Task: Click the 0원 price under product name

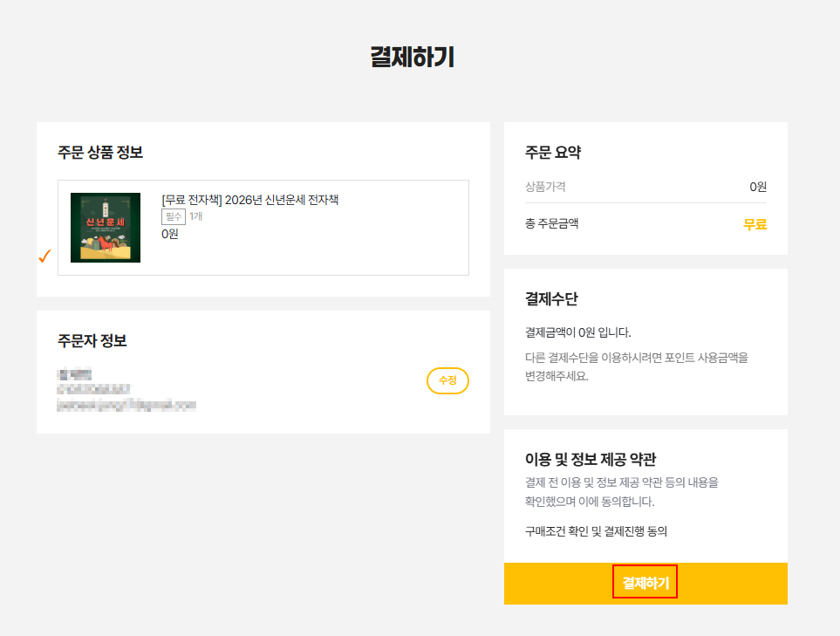Action: pos(170,234)
